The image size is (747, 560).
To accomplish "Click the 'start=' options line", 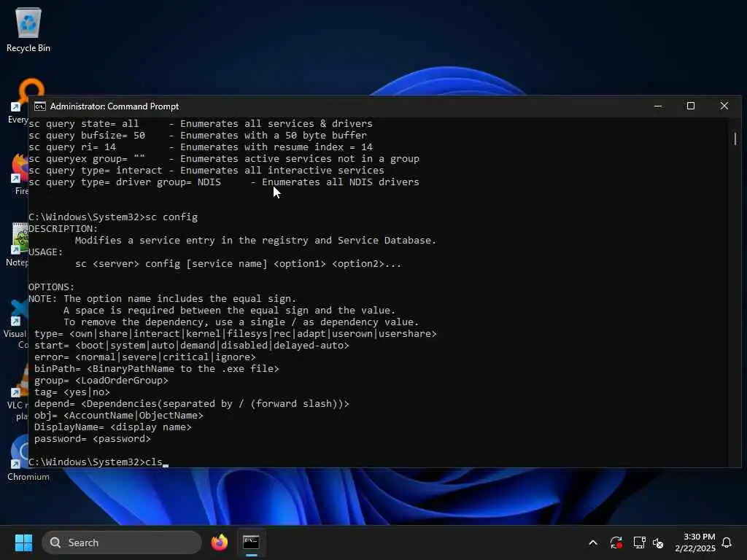I will [x=192, y=345].
